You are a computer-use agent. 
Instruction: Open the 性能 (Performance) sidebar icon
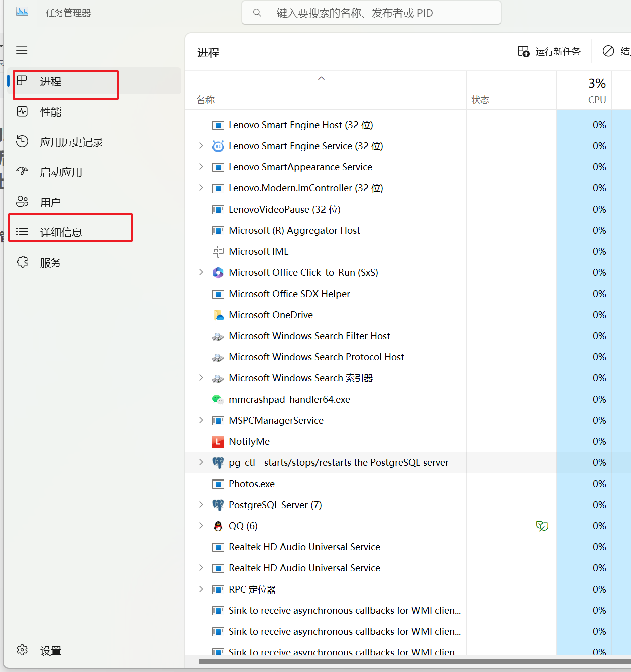(x=22, y=112)
